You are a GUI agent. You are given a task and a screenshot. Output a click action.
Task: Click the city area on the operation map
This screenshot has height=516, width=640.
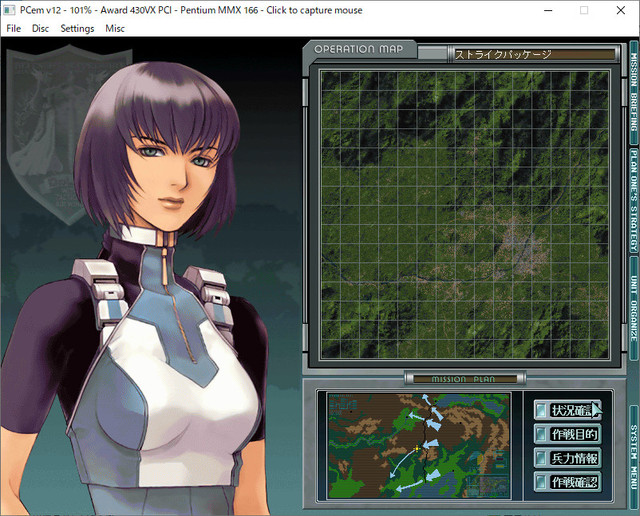[x=520, y=249]
